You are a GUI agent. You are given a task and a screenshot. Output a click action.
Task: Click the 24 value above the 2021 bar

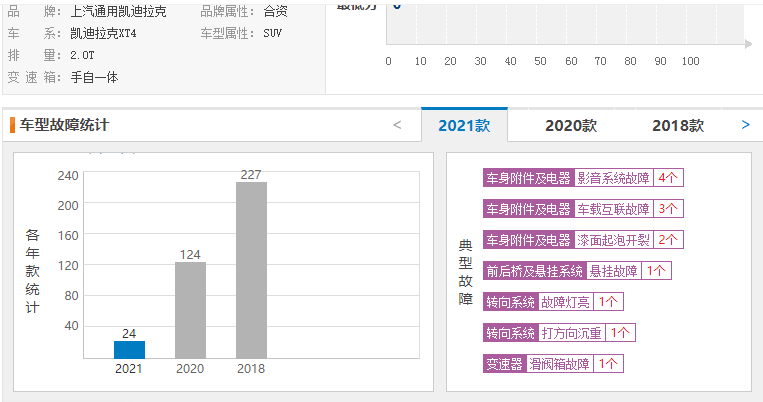pos(129,334)
